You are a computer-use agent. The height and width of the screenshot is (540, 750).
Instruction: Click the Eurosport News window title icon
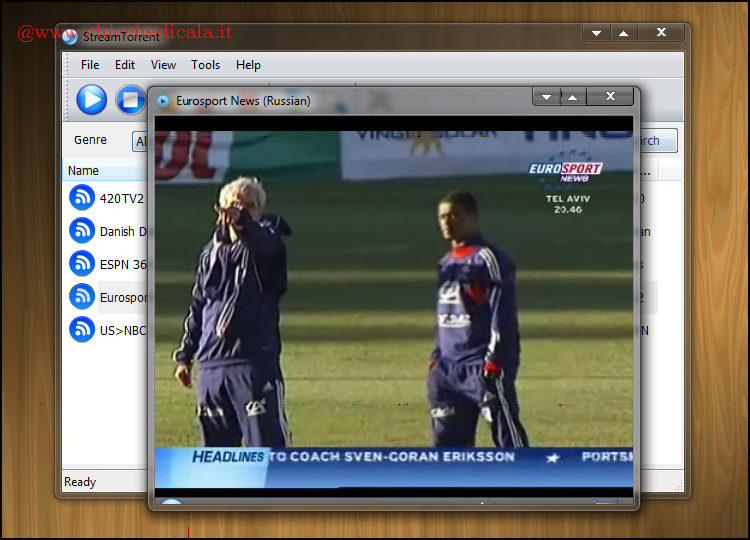(163, 101)
